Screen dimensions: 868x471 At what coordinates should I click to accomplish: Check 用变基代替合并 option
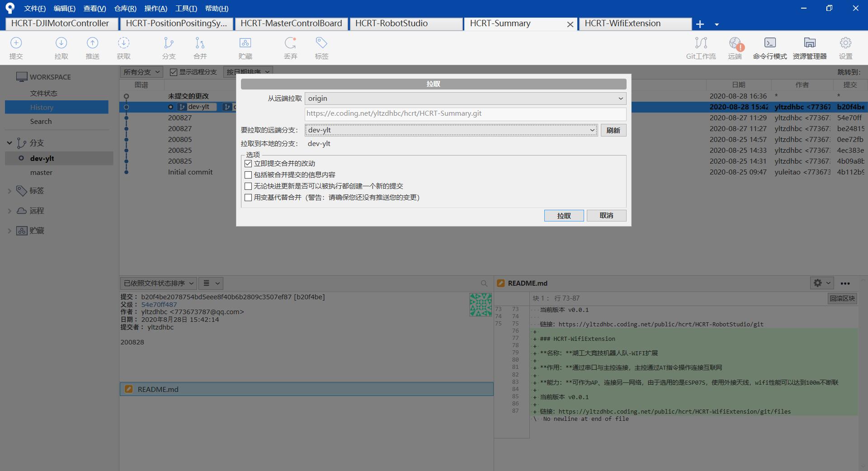248,198
